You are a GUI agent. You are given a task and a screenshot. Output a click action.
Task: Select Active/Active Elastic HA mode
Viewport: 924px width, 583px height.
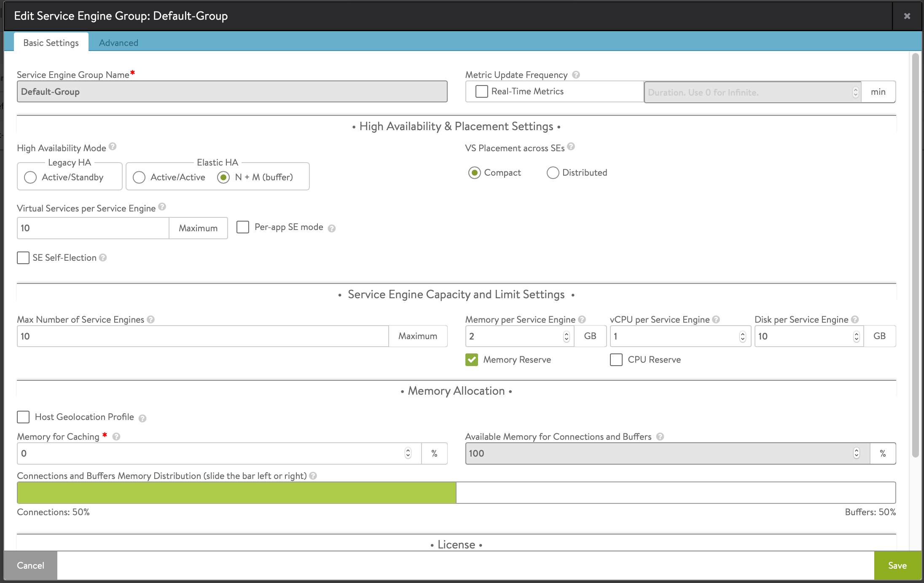(139, 177)
